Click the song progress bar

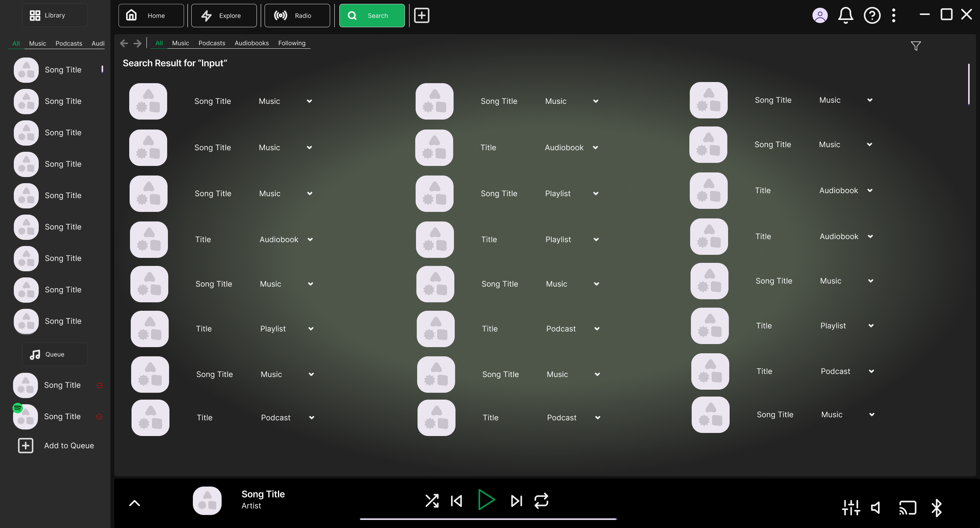[x=488, y=519]
